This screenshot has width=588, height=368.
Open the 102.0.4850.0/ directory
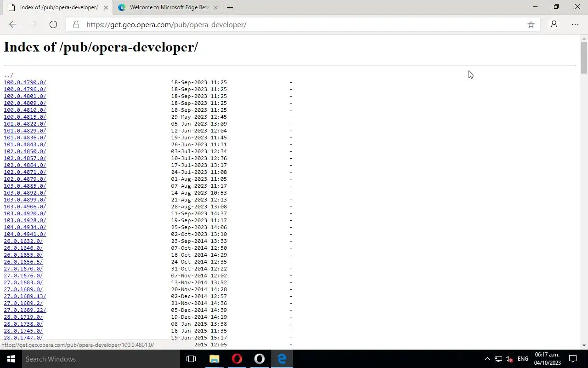tap(25, 151)
